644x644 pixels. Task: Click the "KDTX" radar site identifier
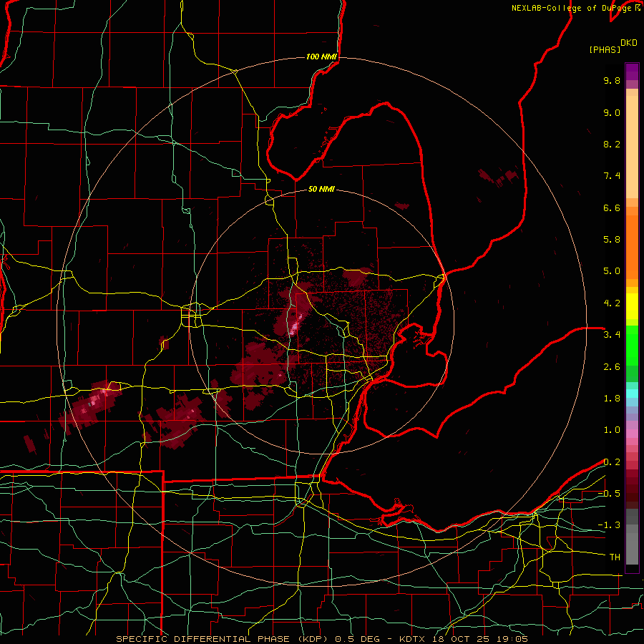[x=413, y=639]
